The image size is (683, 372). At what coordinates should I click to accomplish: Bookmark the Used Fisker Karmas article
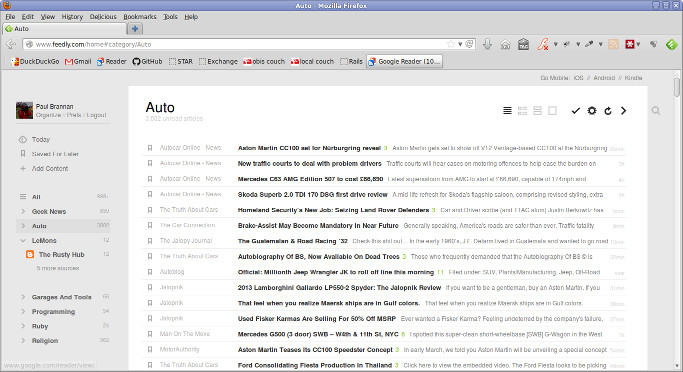[x=150, y=318]
